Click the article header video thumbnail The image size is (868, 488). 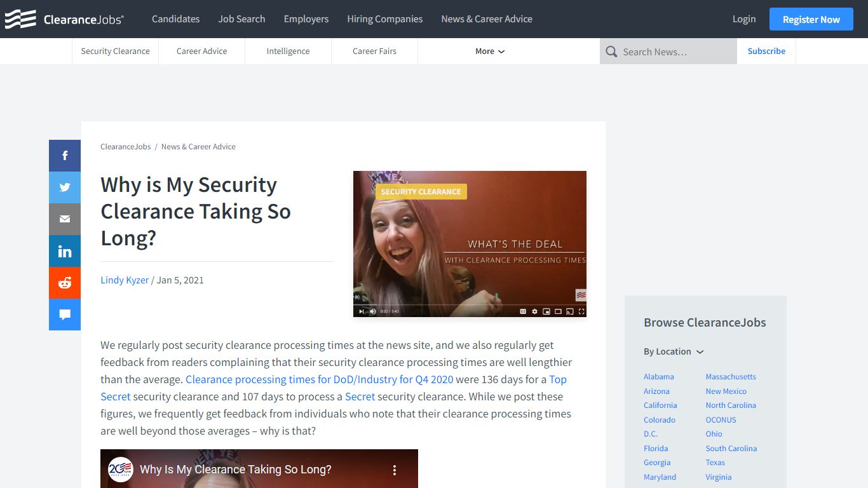(x=470, y=244)
